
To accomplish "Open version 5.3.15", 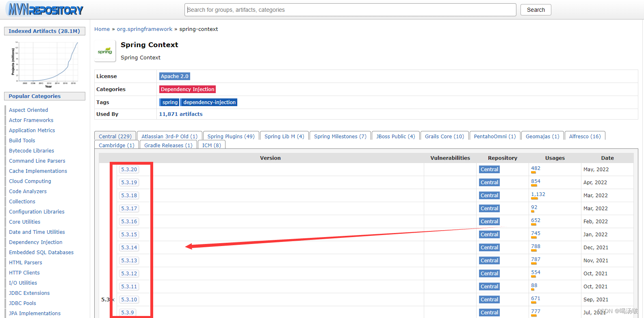I will 129,235.
